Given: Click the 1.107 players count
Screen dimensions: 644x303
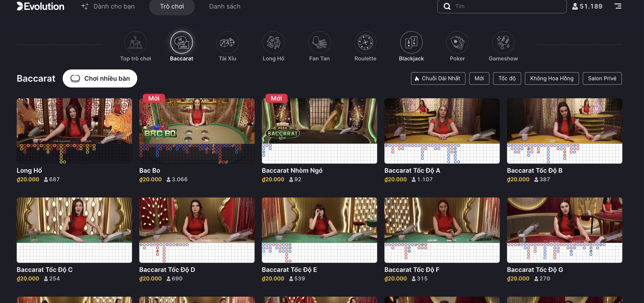Looking at the screenshot, I should point(425,179).
